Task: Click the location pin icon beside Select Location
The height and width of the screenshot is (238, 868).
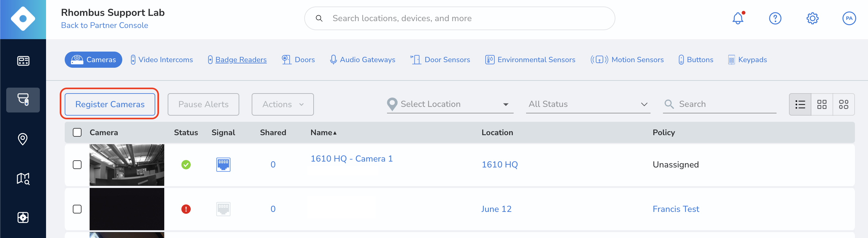Action: click(x=392, y=104)
